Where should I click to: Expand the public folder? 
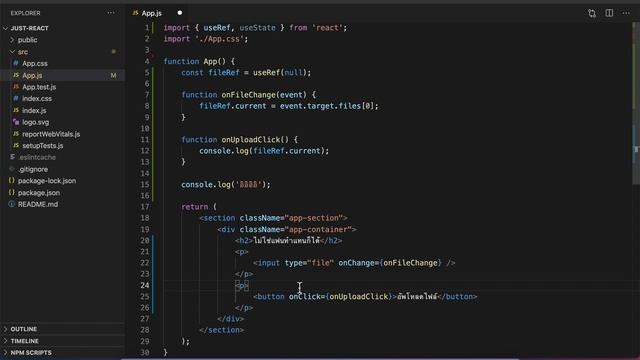[x=27, y=40]
